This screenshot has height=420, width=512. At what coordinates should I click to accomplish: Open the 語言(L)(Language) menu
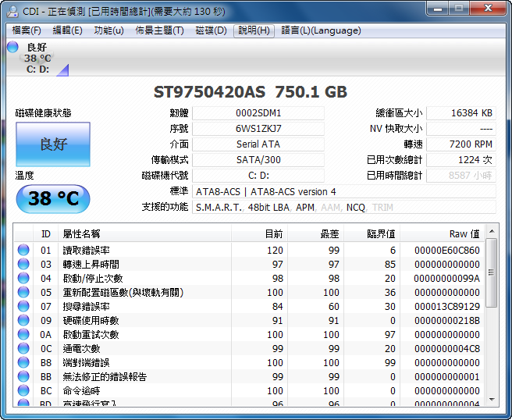[321, 30]
